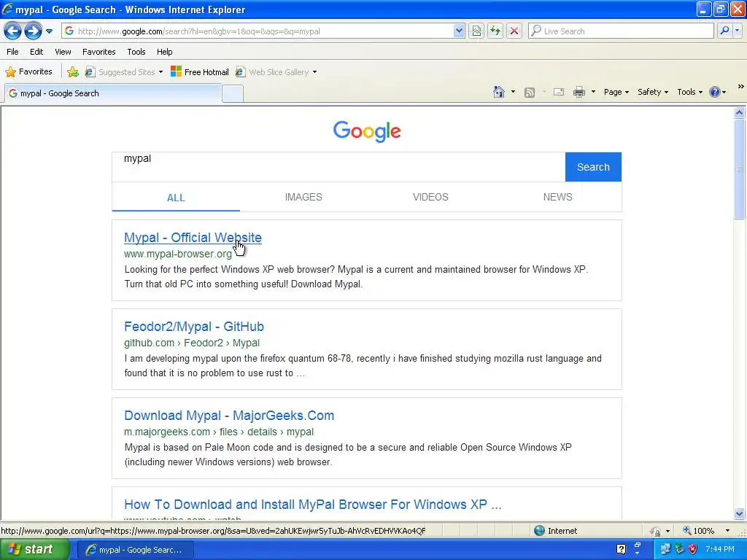
Task: Click the Compatibility View icon
Action: tap(476, 31)
